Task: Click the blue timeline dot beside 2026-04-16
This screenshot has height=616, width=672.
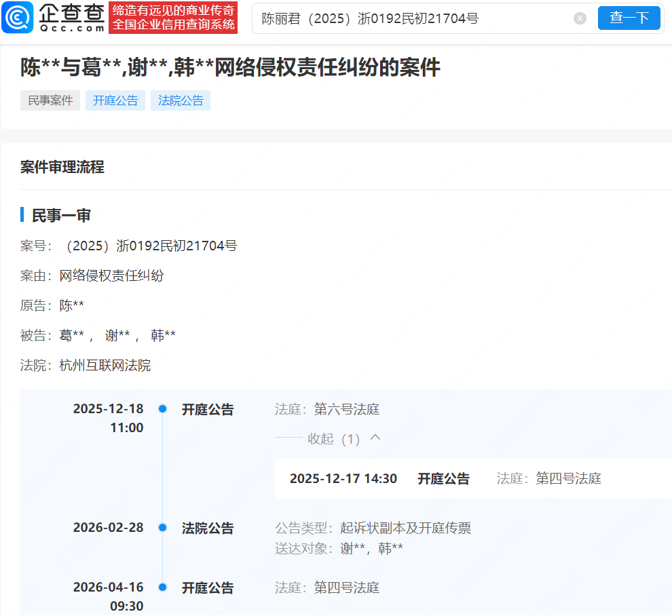Action: tap(162, 588)
